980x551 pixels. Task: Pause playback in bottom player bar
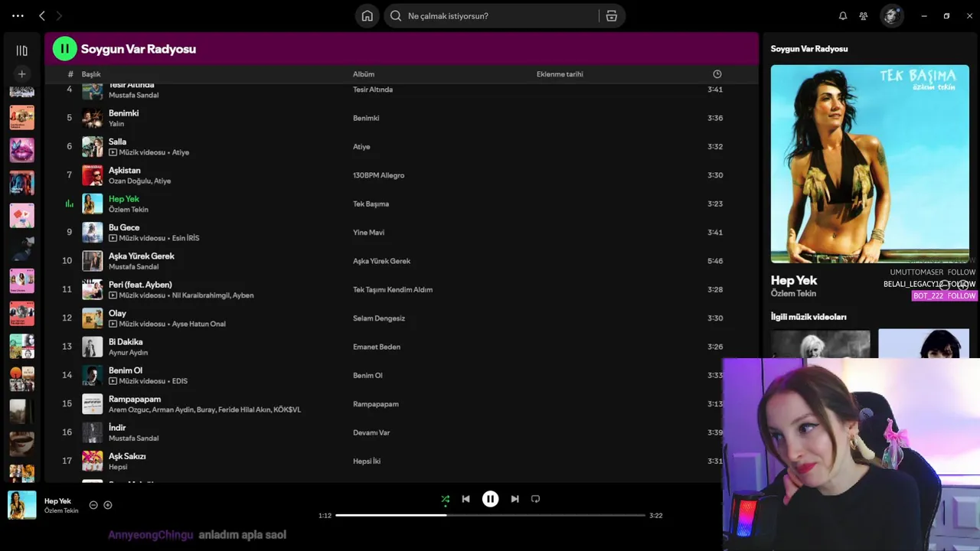(x=491, y=499)
